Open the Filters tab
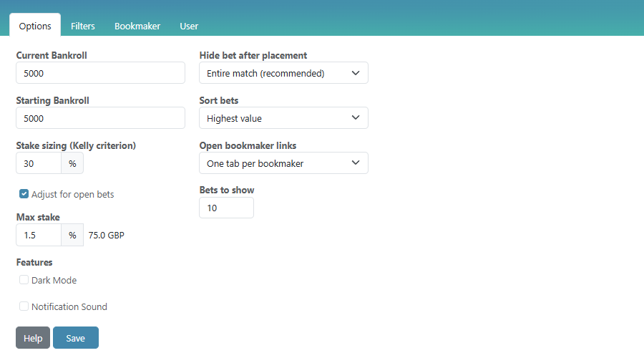This screenshot has width=644, height=358. pos(82,26)
